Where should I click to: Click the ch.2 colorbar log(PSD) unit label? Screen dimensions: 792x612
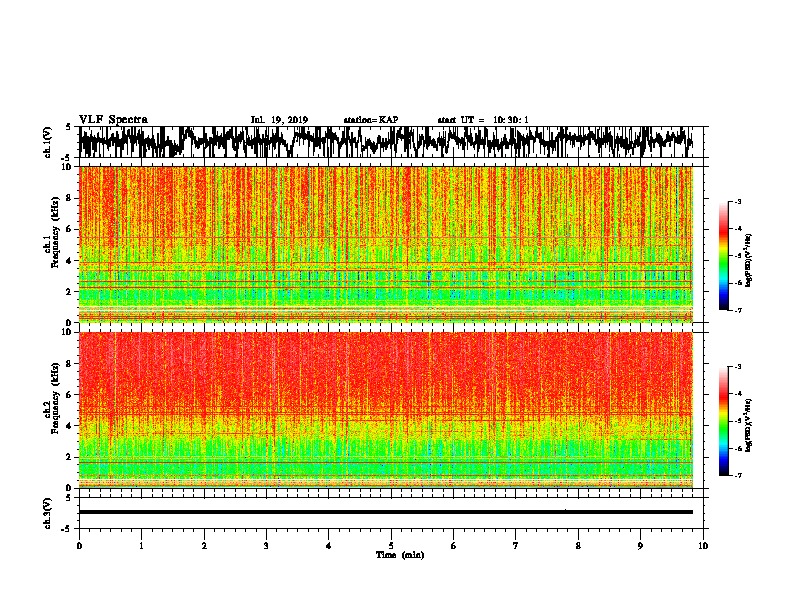coord(748,425)
